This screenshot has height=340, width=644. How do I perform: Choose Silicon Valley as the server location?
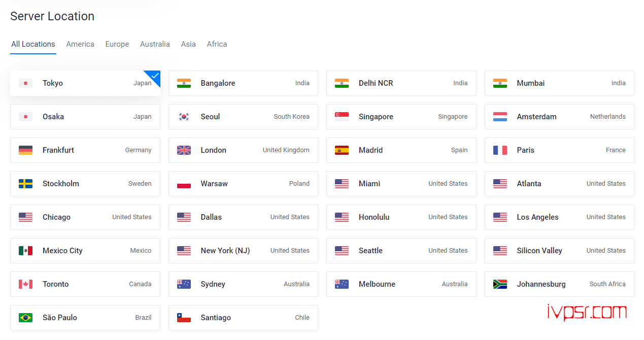[559, 251]
